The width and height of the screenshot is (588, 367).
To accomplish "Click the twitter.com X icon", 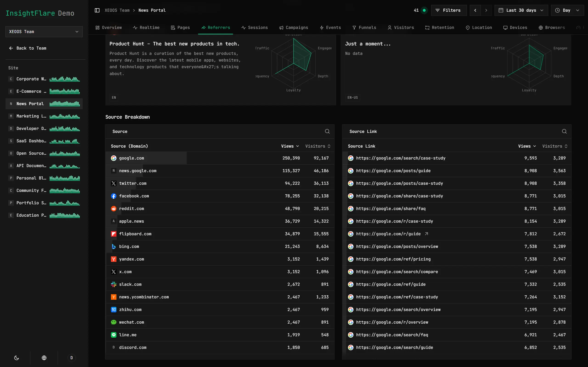I will coord(114,184).
